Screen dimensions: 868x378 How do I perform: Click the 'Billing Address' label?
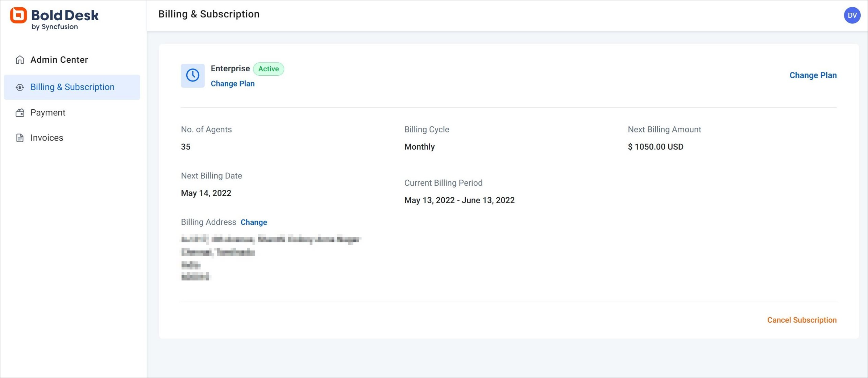click(208, 222)
